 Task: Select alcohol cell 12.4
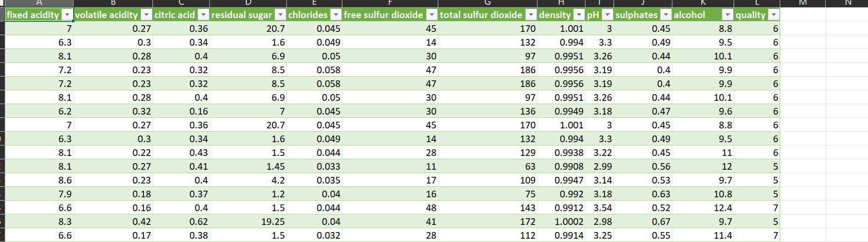point(703,208)
